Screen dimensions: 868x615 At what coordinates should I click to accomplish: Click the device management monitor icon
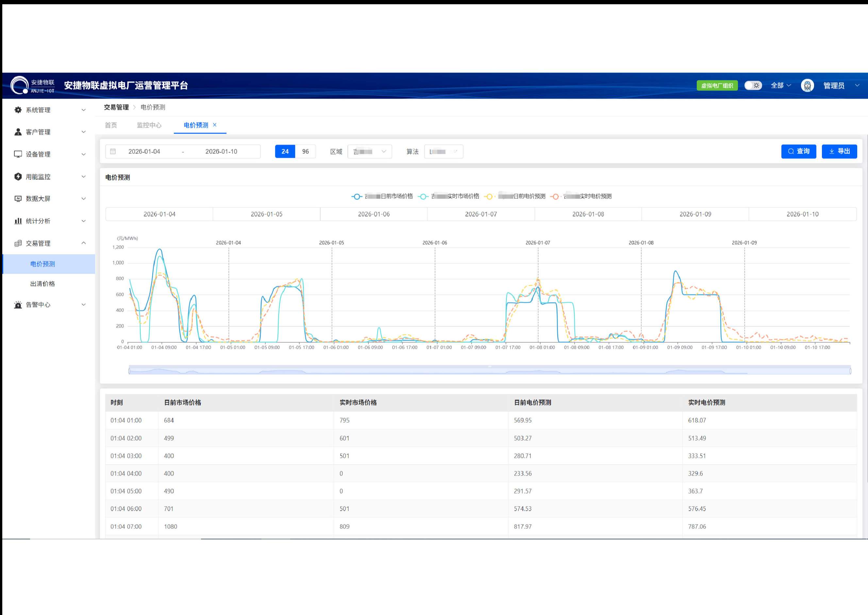pyautogui.click(x=18, y=154)
